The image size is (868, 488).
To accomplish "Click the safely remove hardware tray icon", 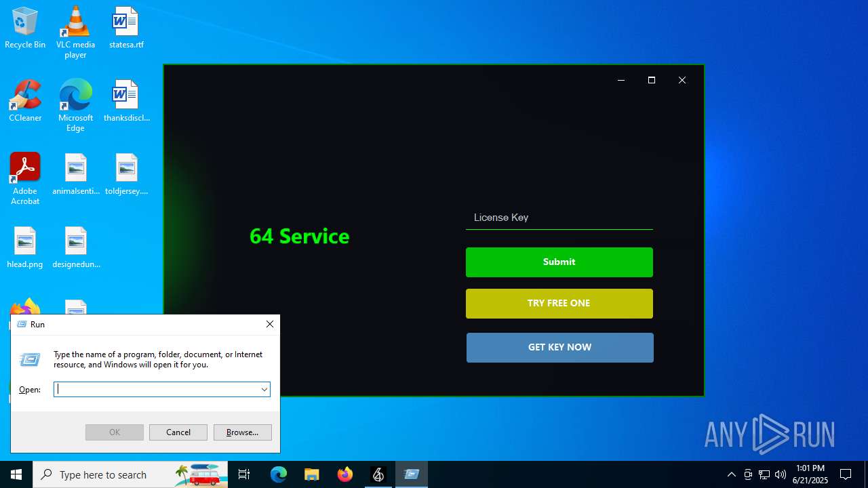I will [x=748, y=474].
